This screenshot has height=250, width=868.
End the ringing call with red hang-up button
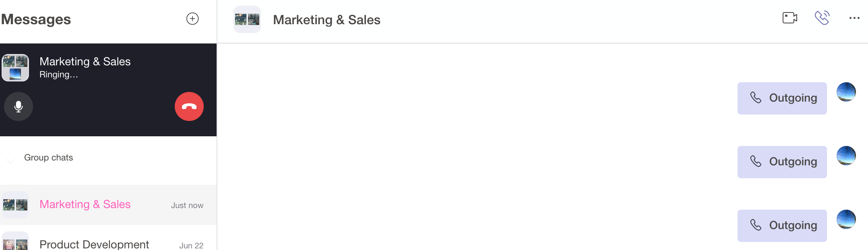189,106
